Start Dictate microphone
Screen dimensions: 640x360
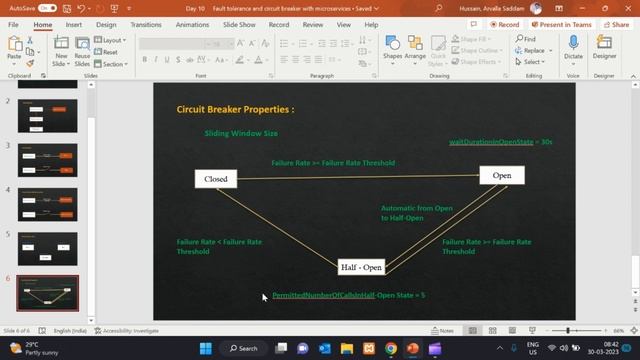pos(573,50)
